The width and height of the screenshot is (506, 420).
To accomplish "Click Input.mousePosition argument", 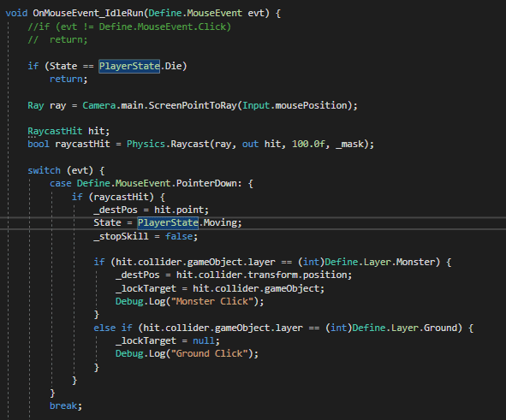I will click(295, 105).
